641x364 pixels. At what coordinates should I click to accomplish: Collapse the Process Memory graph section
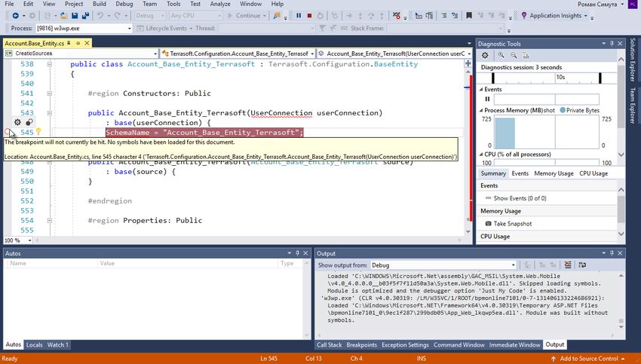481,110
